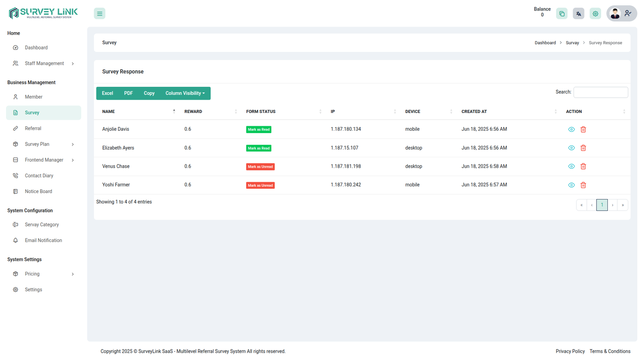The height and width of the screenshot is (362, 644).
Task: Toggle Anjolie Davis's Mark as Read status
Action: pyautogui.click(x=258, y=130)
